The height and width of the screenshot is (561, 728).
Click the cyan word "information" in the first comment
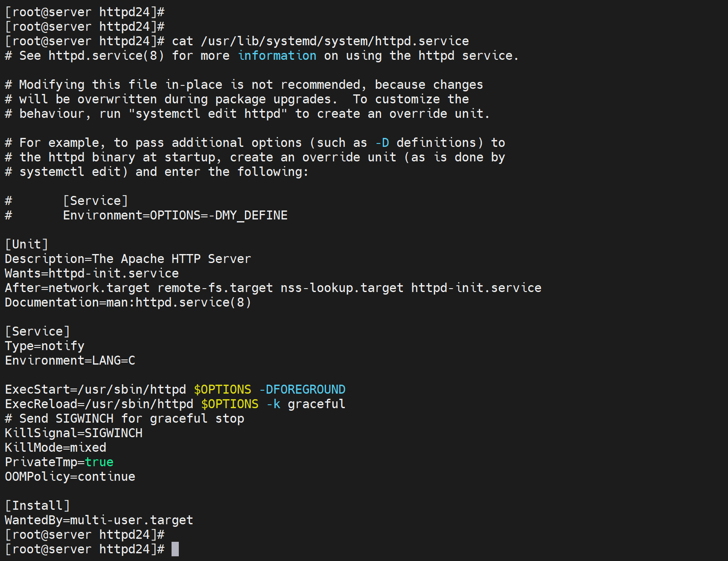(x=277, y=56)
